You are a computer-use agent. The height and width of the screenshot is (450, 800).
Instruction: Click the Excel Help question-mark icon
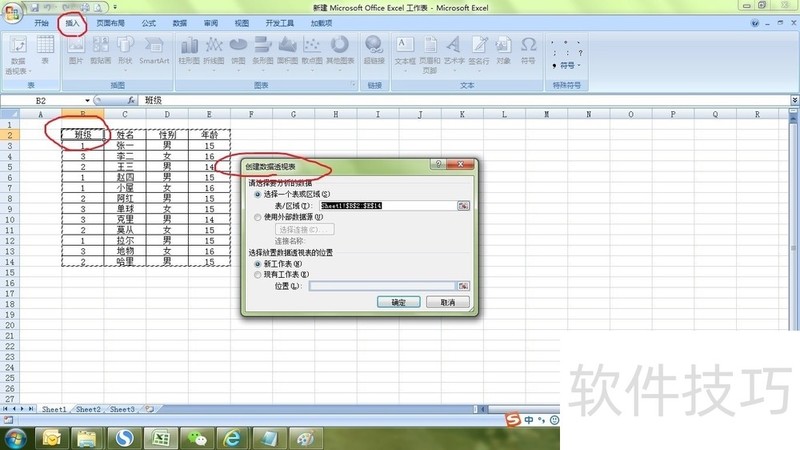[755, 23]
